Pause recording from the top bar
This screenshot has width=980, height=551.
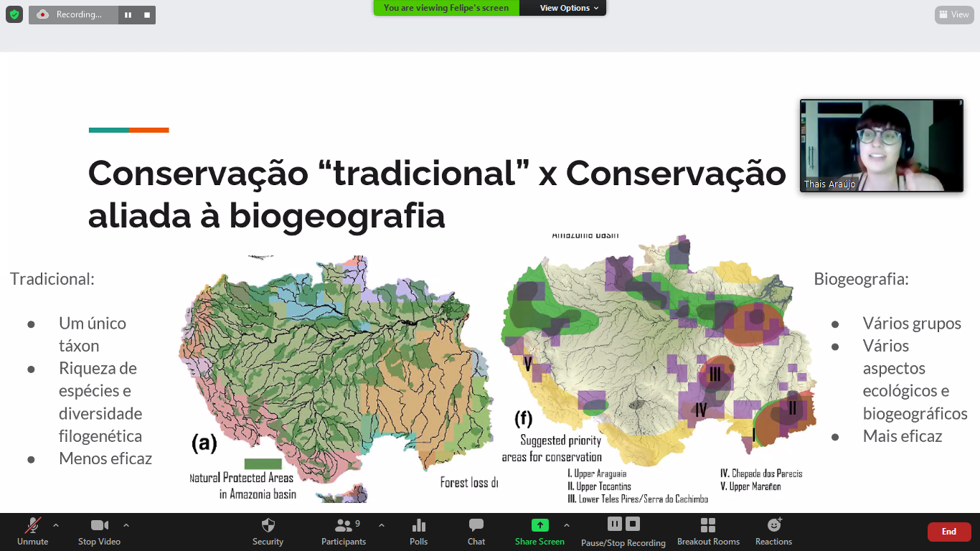pos(128,15)
